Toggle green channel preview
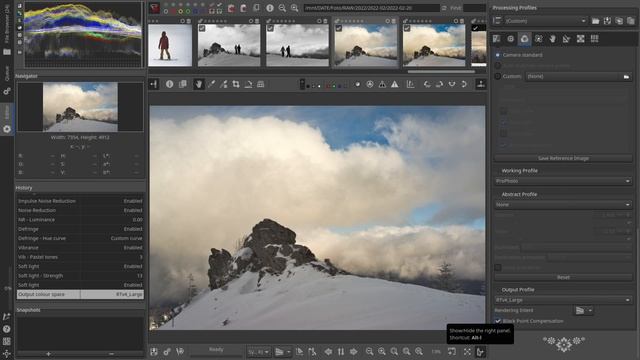640x360 pixels. [x=334, y=85]
